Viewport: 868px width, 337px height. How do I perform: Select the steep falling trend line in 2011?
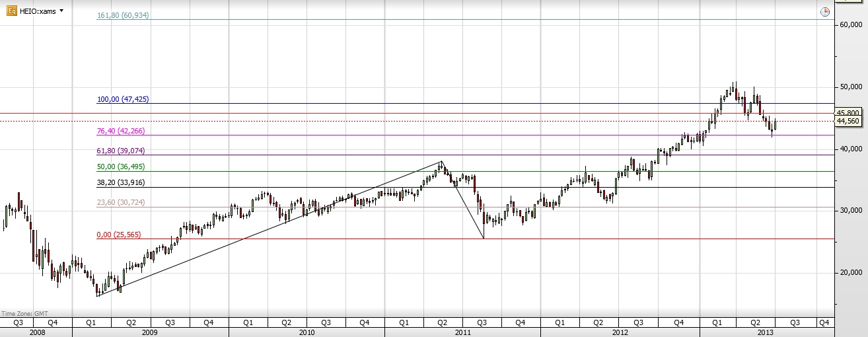point(463,200)
